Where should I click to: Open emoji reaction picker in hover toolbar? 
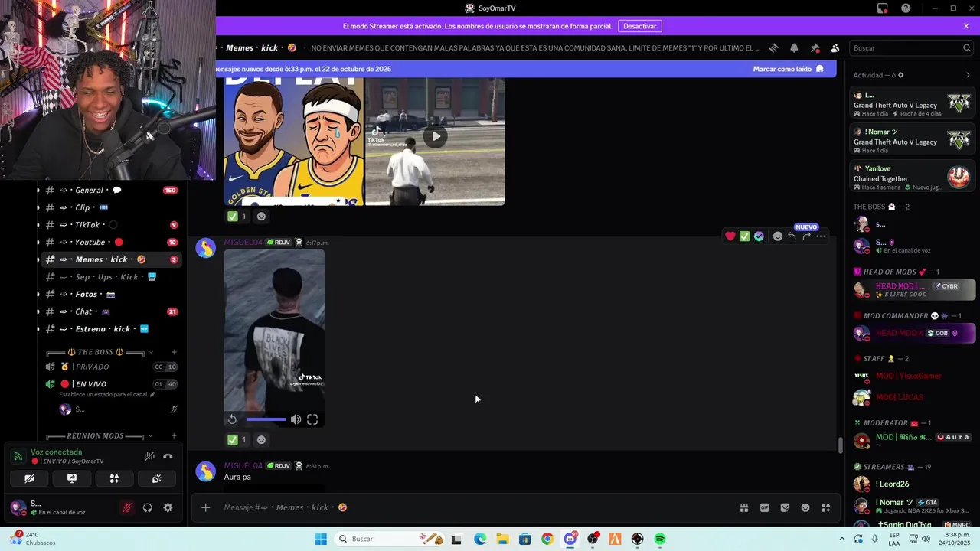[778, 236]
